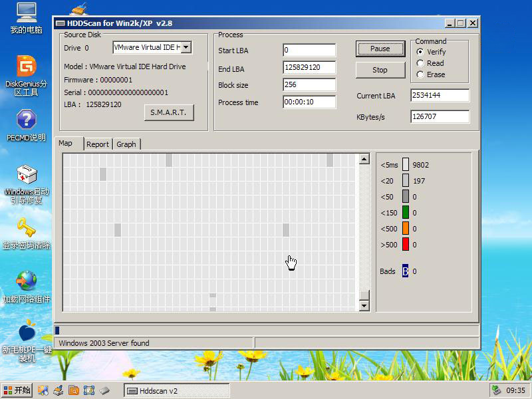This screenshot has width=532, height=399.
Task: Click the <150 green color swatch
Action: point(406,212)
